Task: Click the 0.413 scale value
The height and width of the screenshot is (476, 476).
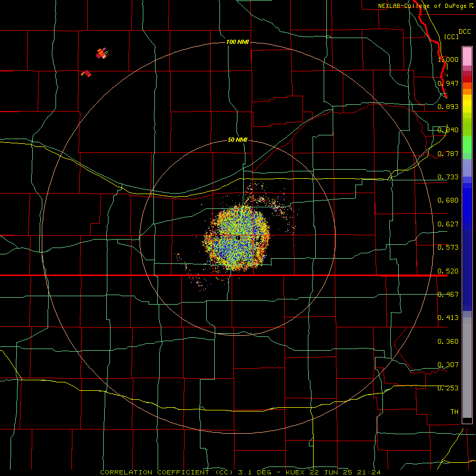Action: [x=448, y=318]
